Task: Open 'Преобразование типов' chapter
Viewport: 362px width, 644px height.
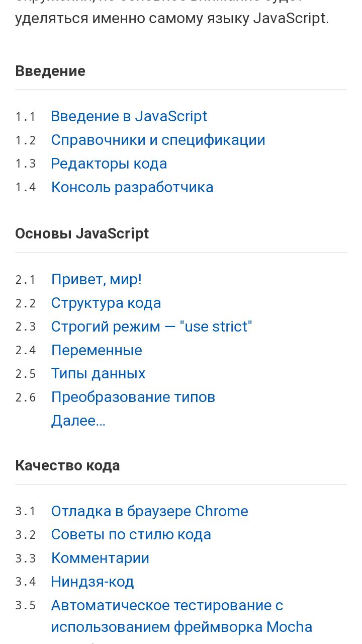Action: click(133, 397)
